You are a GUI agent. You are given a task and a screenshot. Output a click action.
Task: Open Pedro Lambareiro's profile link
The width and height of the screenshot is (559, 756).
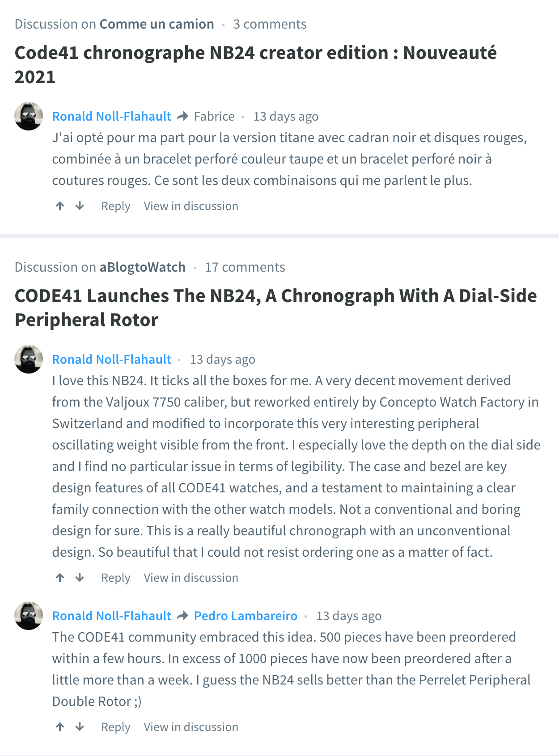[x=246, y=616]
